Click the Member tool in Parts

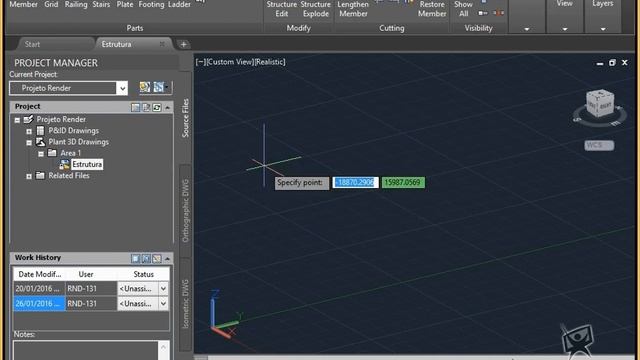tap(23, 4)
